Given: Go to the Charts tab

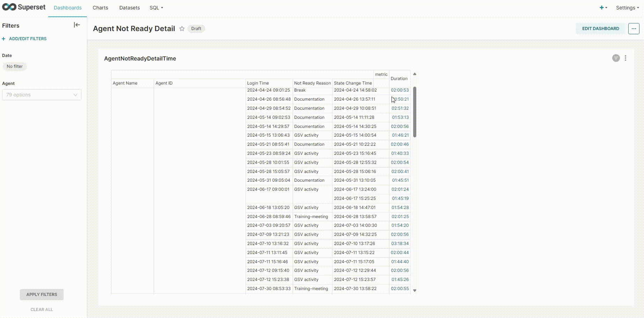Looking at the screenshot, I should click(100, 8).
